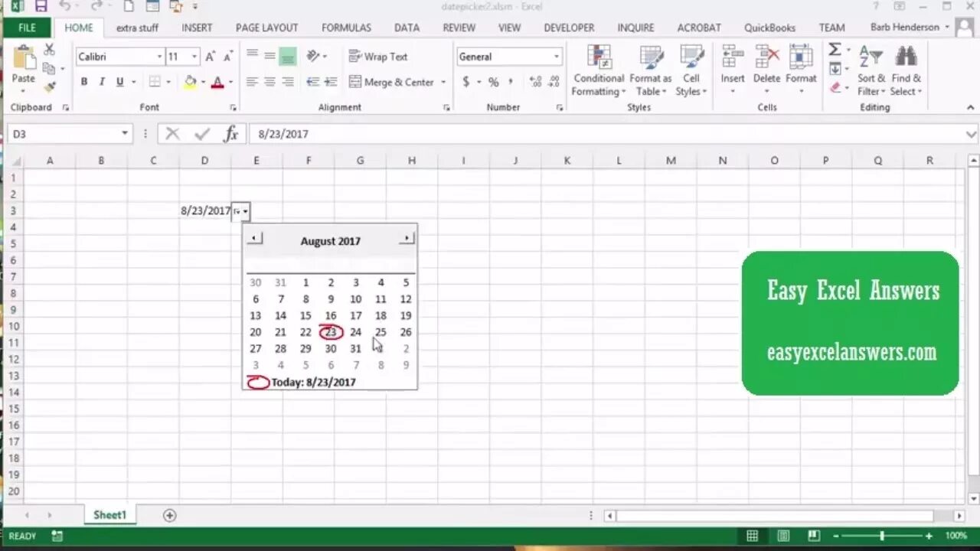The image size is (980, 551).
Task: Click Decrease Indent icon
Action: [313, 82]
